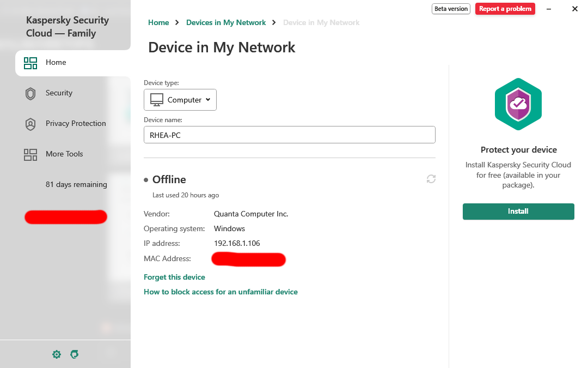The height and width of the screenshot is (368, 588).
Task: Click the Home dashboard icon in sidebar
Action: coord(30,63)
